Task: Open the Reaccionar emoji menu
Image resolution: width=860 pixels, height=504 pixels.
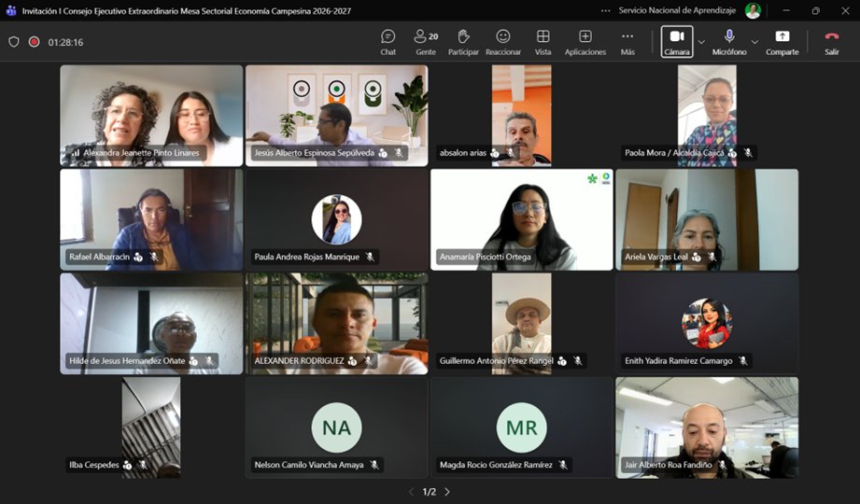Action: pyautogui.click(x=503, y=42)
